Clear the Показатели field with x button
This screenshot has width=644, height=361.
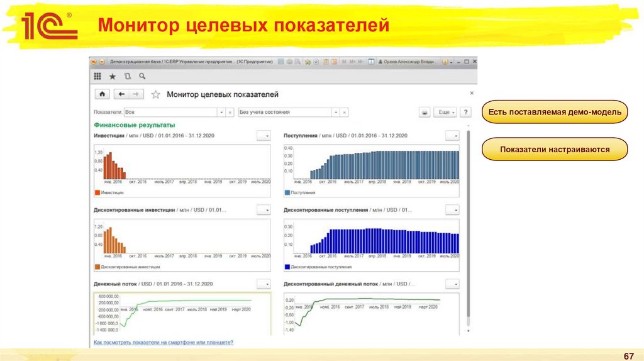(230, 112)
